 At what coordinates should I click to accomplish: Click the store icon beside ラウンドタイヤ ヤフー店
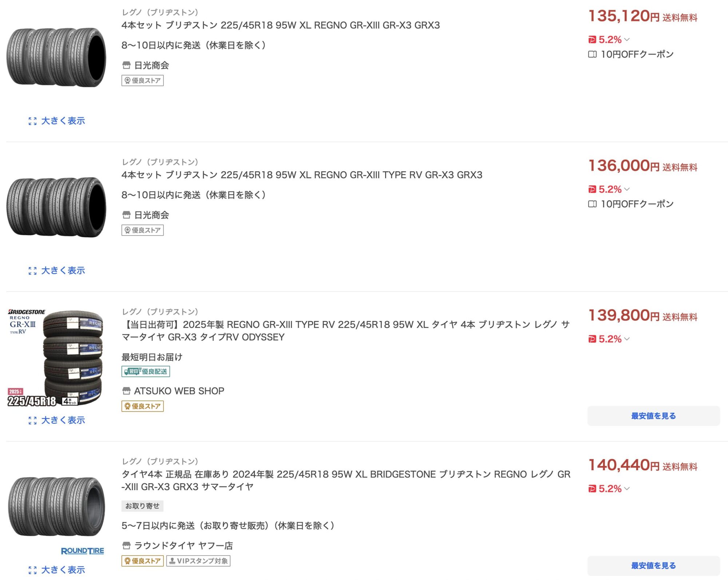pos(126,545)
